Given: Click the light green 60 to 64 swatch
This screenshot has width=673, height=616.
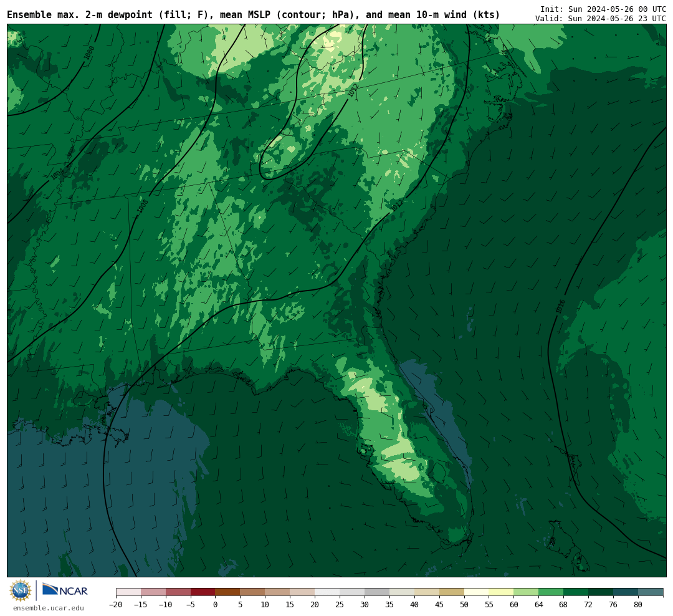Looking at the screenshot, I should [x=526, y=592].
